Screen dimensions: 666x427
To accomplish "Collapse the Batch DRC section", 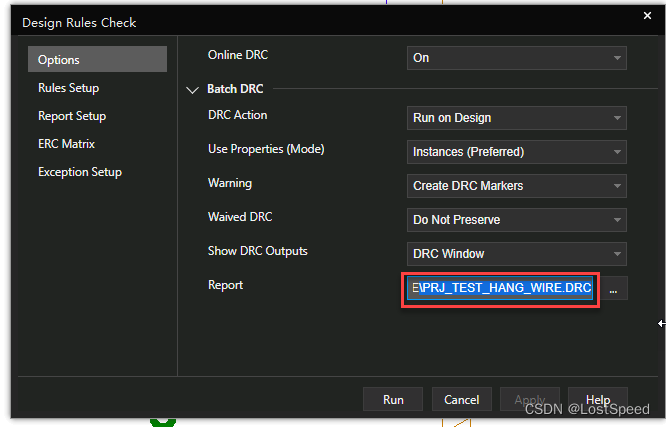I will [193, 90].
